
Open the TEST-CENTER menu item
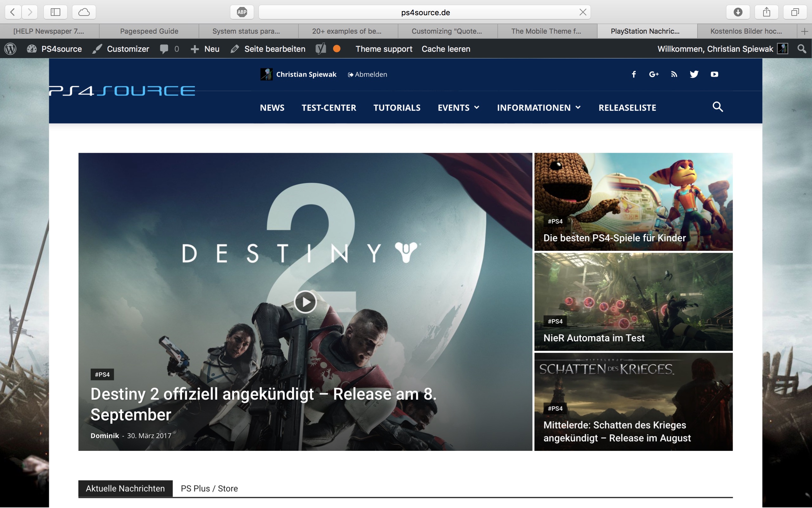(329, 108)
